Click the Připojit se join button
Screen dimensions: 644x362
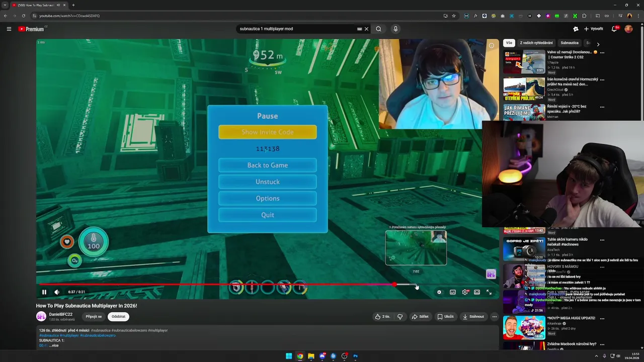point(94,317)
